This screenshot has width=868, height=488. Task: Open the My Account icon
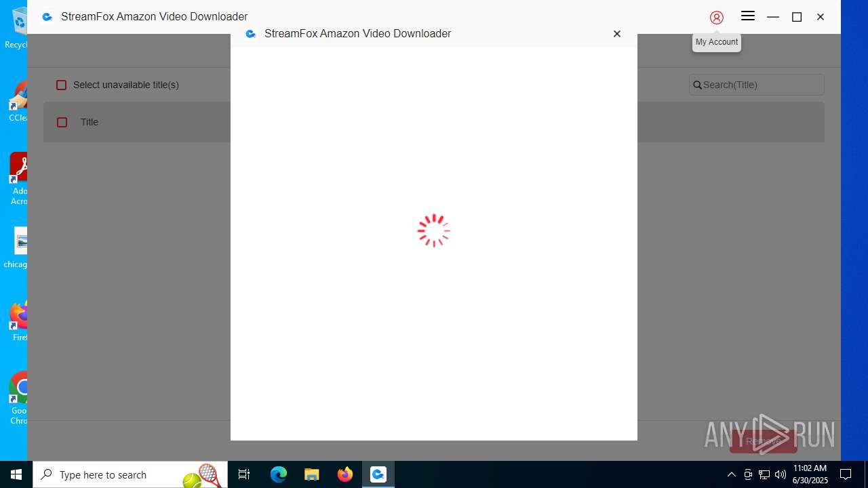(717, 18)
